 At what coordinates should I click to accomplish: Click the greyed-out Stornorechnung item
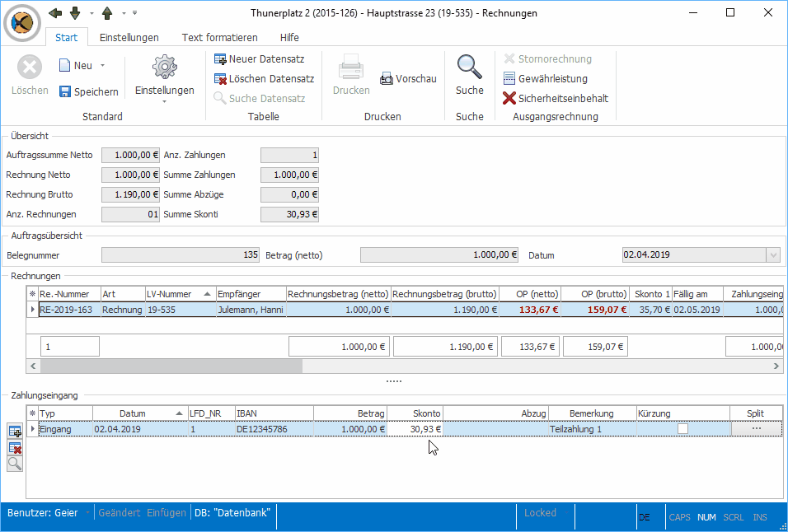point(548,59)
